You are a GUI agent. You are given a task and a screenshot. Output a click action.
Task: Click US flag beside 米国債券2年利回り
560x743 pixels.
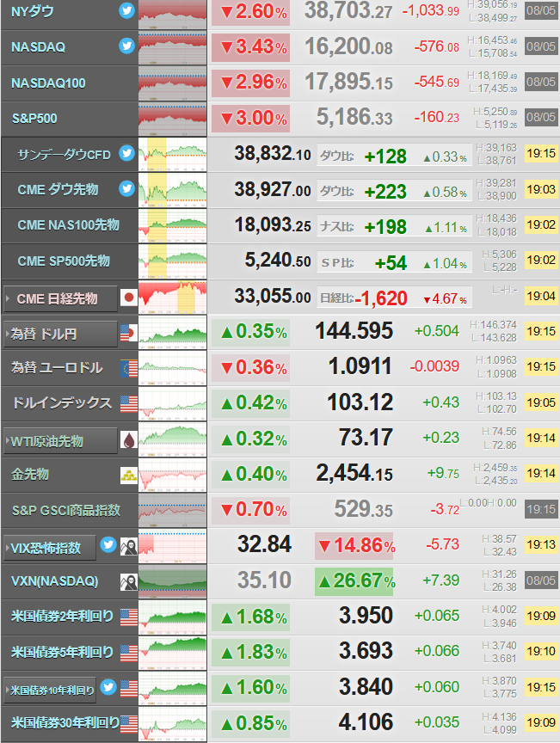(128, 617)
